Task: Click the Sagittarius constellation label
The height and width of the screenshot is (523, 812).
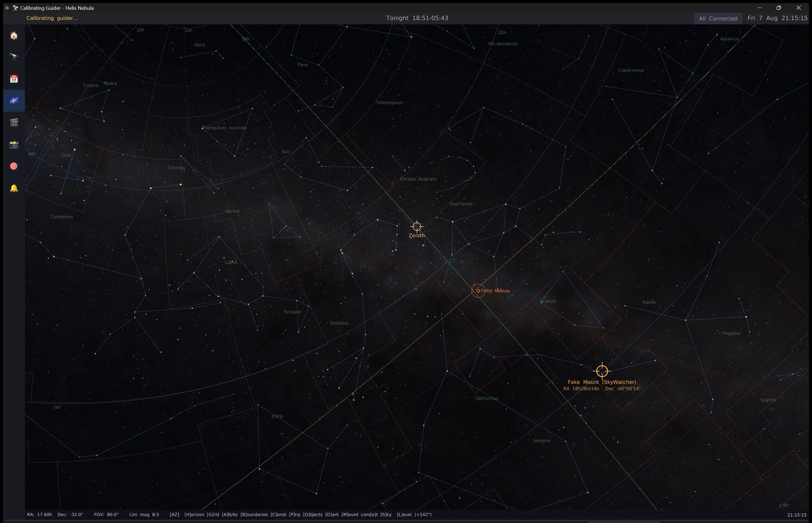Action: click(x=461, y=204)
